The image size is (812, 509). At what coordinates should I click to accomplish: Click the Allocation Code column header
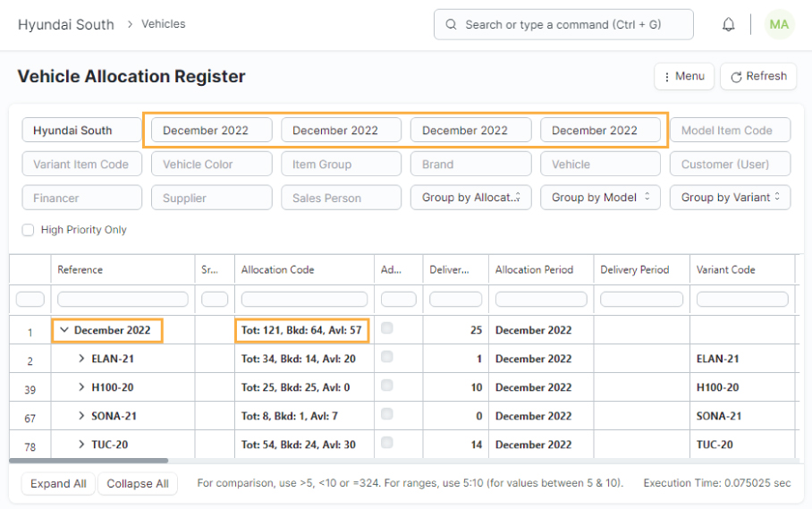304,269
